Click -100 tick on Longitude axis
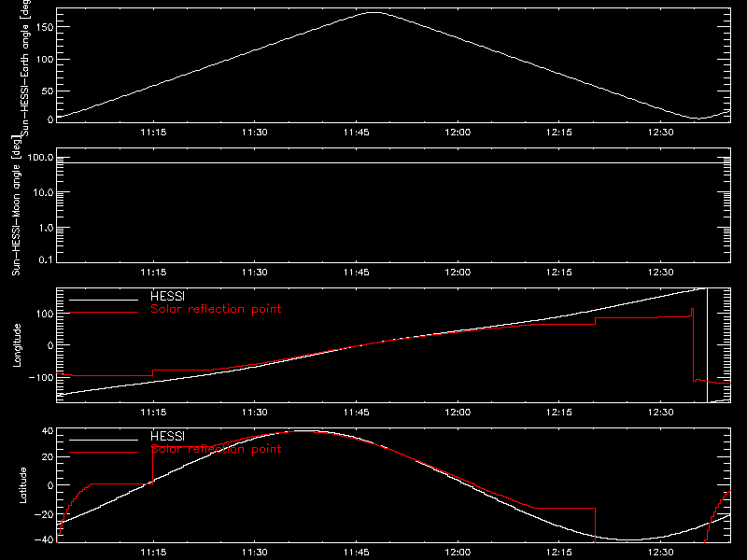 (41, 378)
